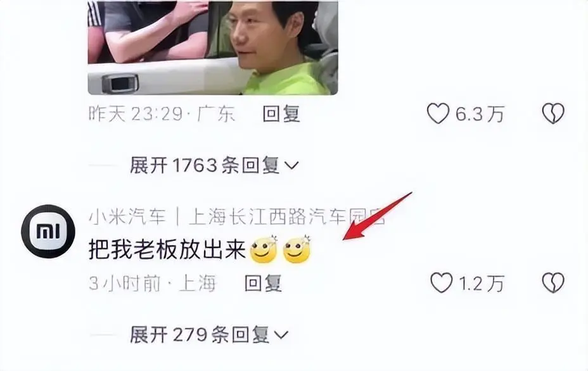
Task: Open the comment's attached photo
Action: [213, 47]
